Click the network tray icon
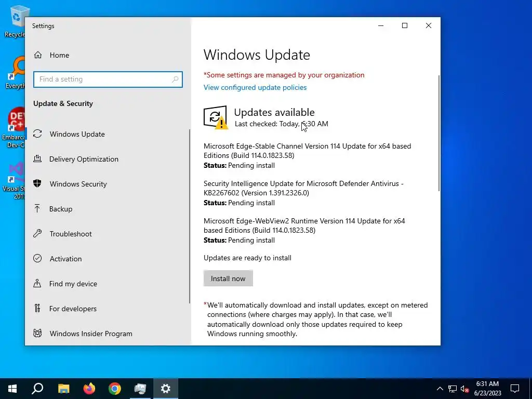The height and width of the screenshot is (399, 532). [x=453, y=389]
